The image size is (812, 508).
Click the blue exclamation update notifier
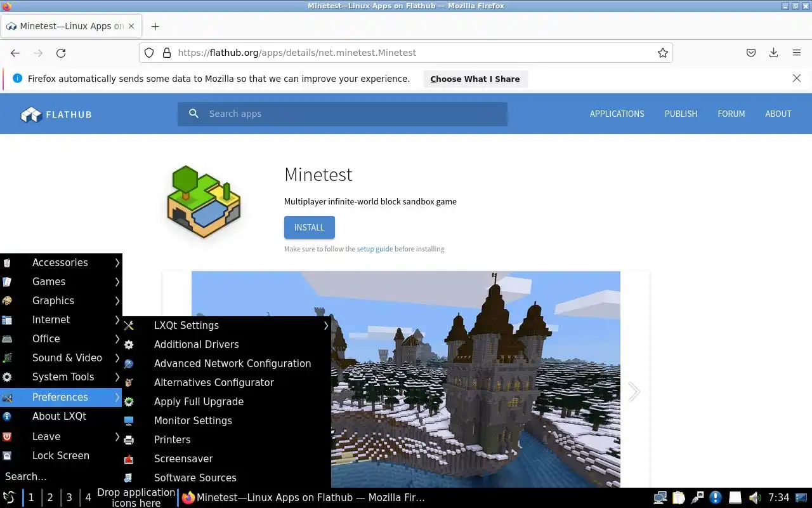pos(716,497)
